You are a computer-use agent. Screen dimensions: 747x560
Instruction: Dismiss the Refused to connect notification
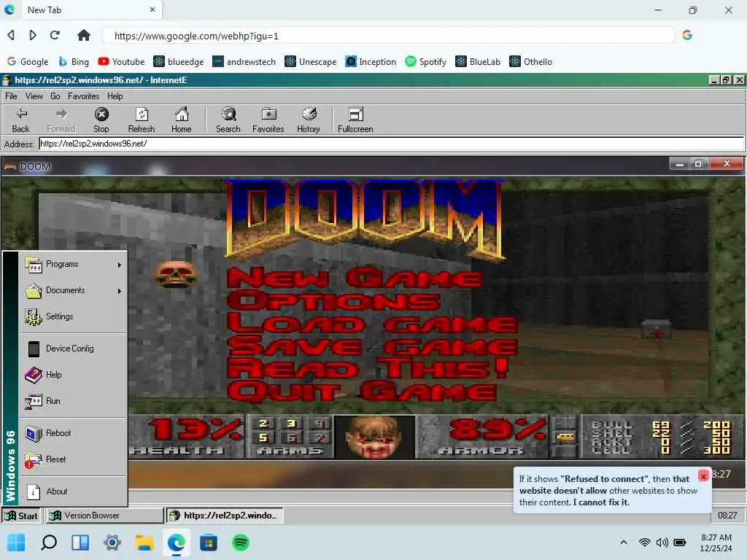tap(703, 476)
